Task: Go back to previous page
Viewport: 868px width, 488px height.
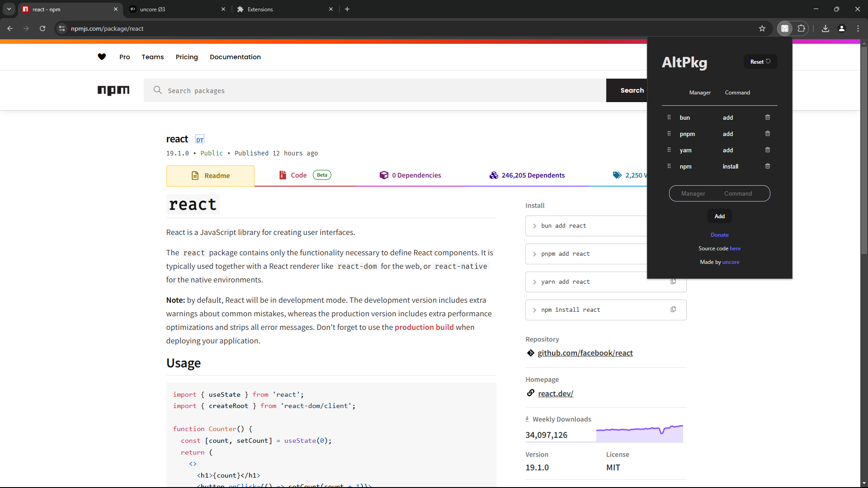Action: [x=10, y=28]
